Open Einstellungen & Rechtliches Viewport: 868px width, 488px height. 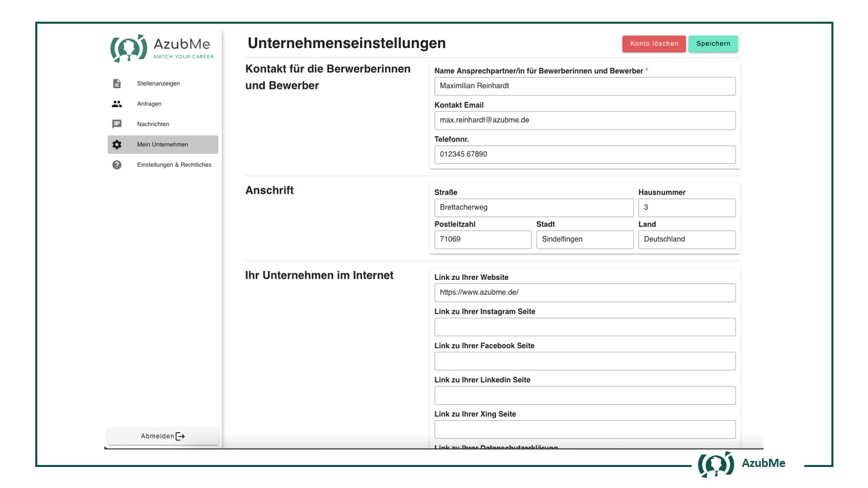point(163,165)
